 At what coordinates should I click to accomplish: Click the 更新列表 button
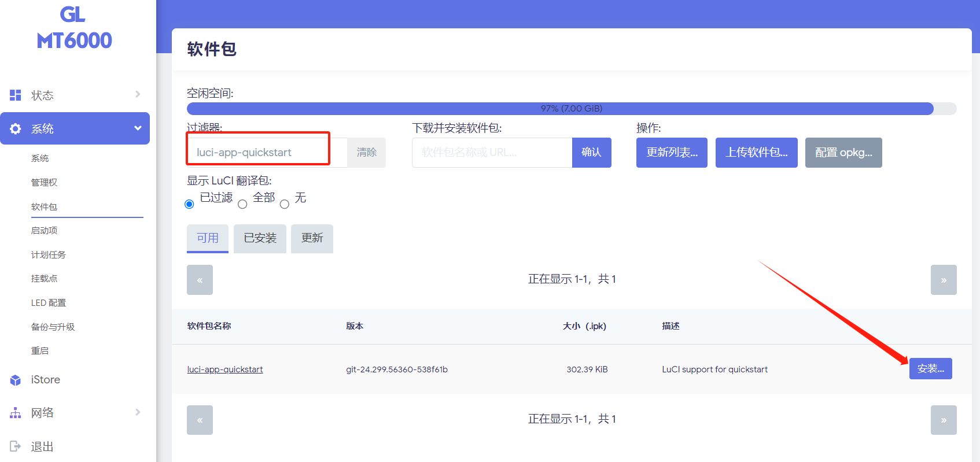click(671, 153)
